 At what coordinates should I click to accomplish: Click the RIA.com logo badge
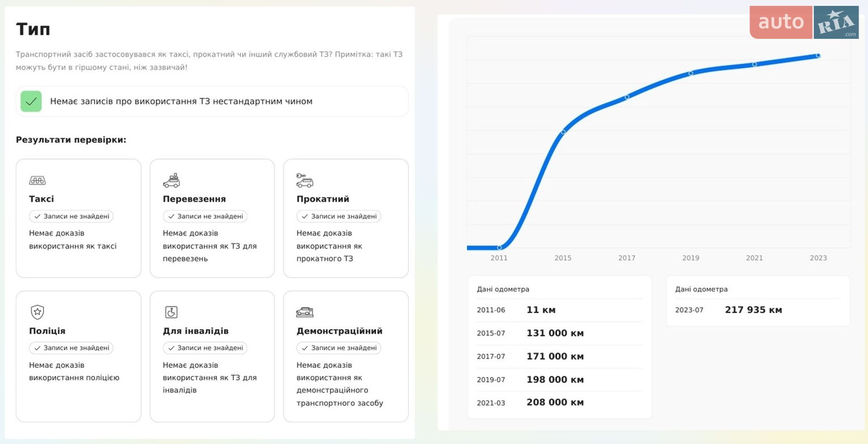click(836, 22)
